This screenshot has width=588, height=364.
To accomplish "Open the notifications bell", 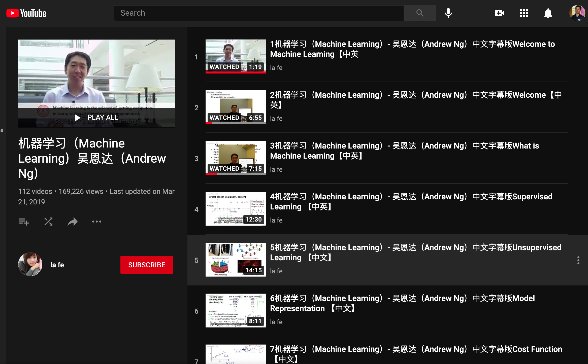I will (548, 13).
